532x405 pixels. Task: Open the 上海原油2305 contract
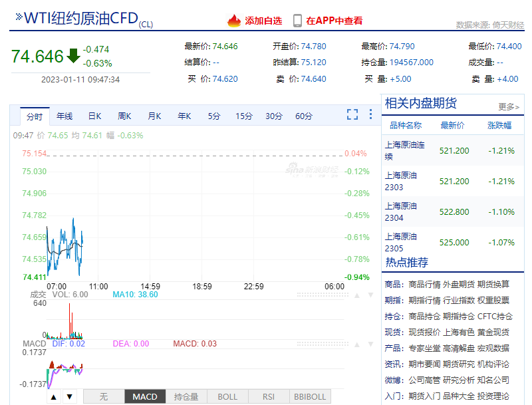453,242
